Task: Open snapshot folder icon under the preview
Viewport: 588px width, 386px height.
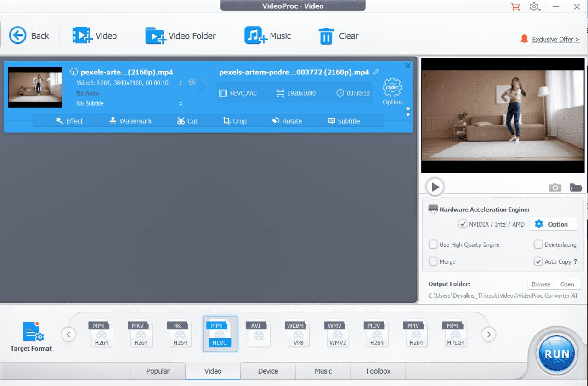Action: click(x=576, y=187)
